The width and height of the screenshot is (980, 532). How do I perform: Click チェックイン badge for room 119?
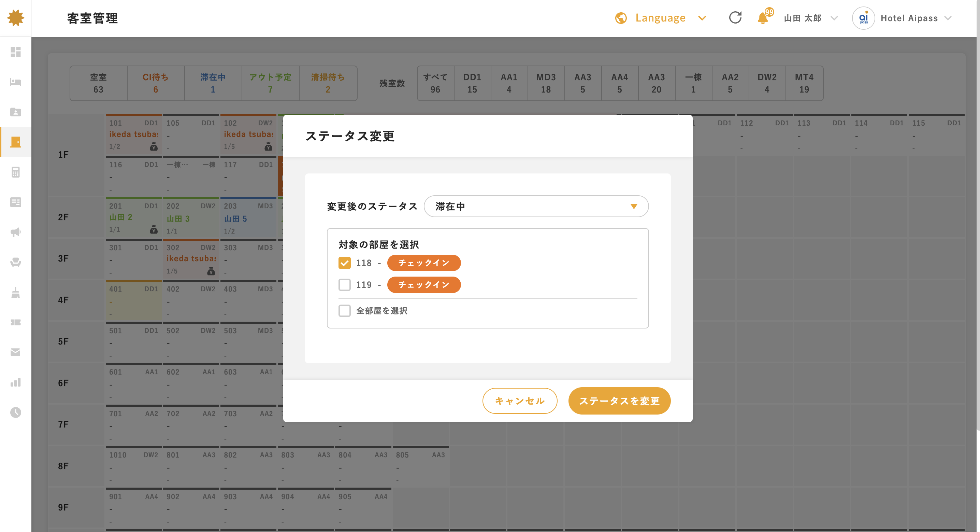pyautogui.click(x=424, y=284)
